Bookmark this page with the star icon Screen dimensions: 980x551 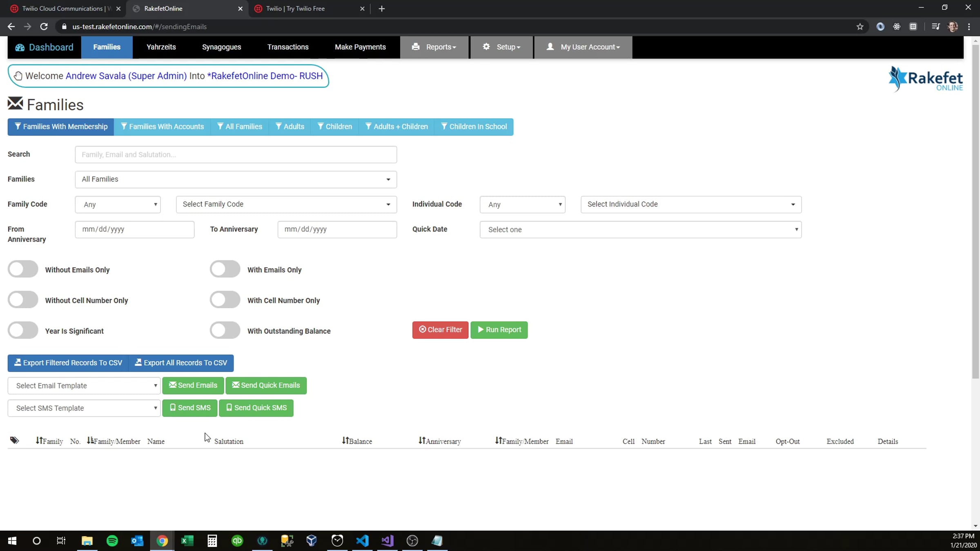860,27
